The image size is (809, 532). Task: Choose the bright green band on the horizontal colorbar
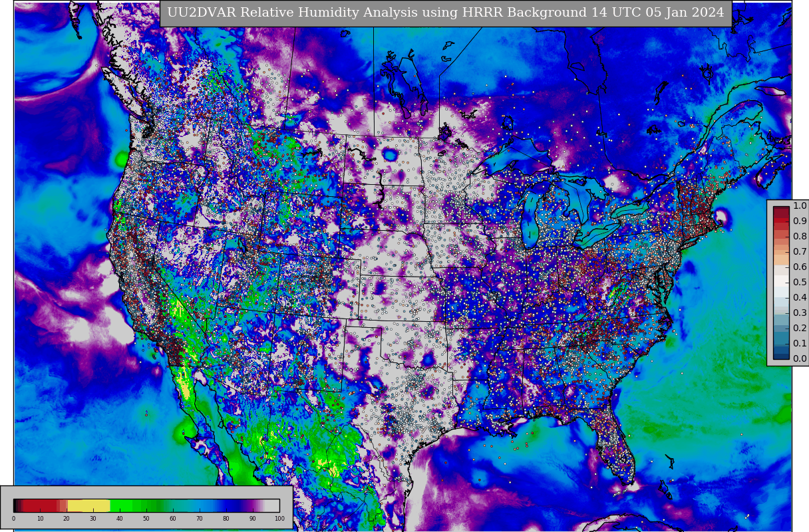coord(121,505)
